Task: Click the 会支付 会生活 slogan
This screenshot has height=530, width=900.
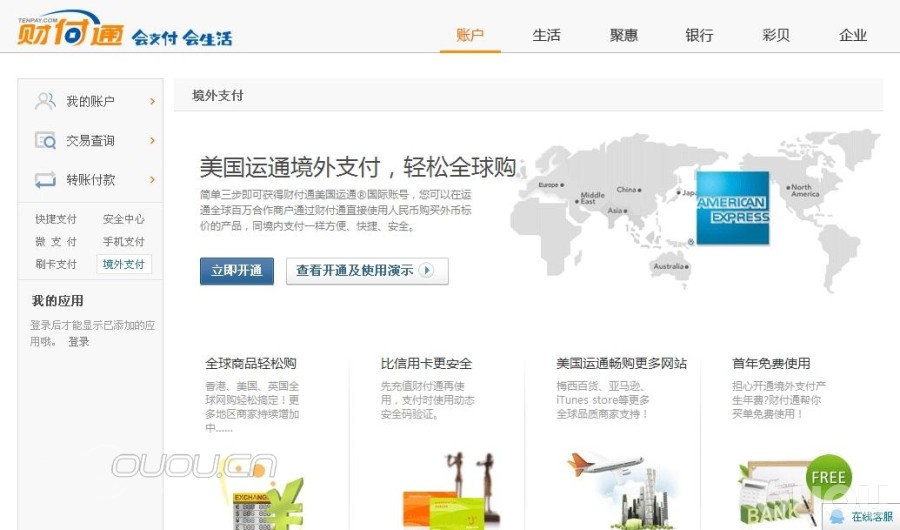Action: [x=182, y=38]
